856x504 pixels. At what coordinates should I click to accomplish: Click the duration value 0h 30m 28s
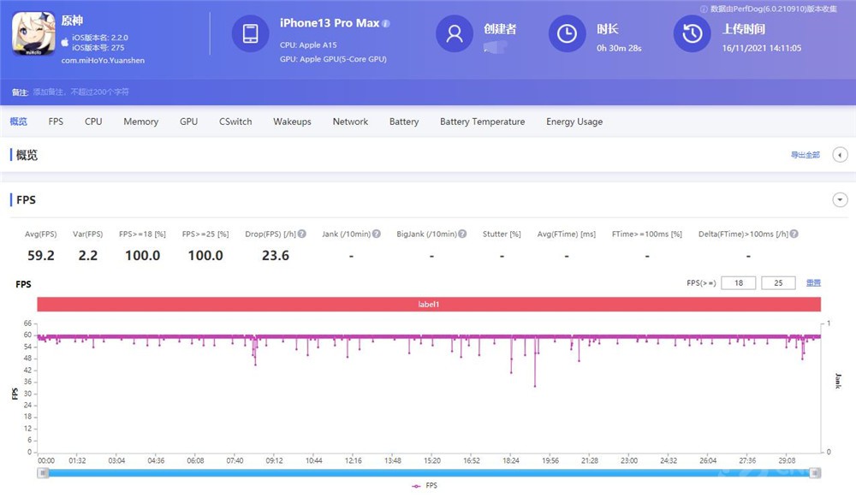(x=619, y=48)
